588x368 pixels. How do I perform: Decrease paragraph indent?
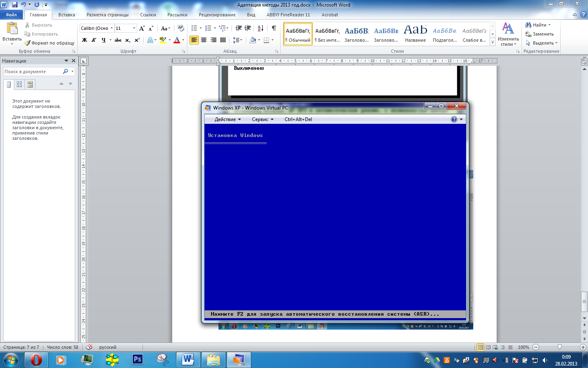point(238,28)
